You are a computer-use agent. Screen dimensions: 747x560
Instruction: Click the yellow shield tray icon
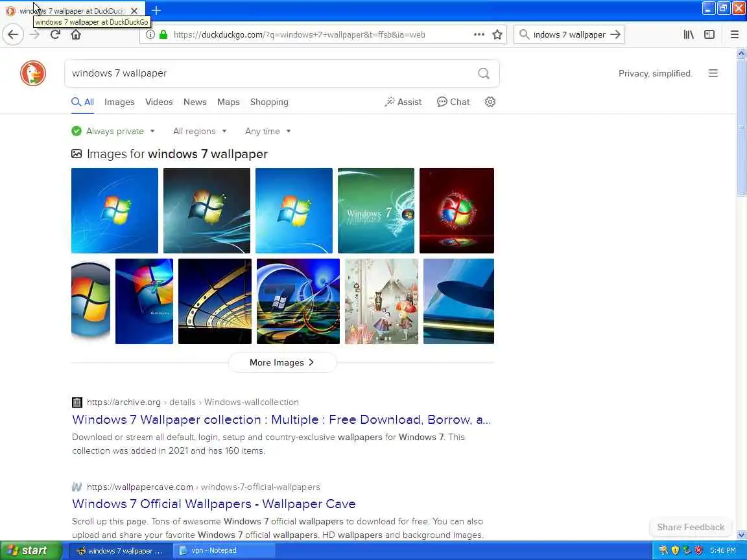click(675, 550)
